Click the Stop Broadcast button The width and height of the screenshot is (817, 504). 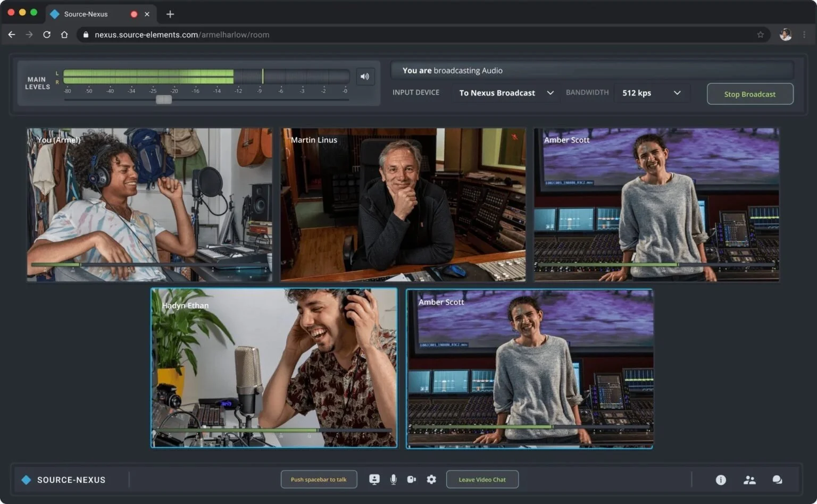tap(750, 94)
